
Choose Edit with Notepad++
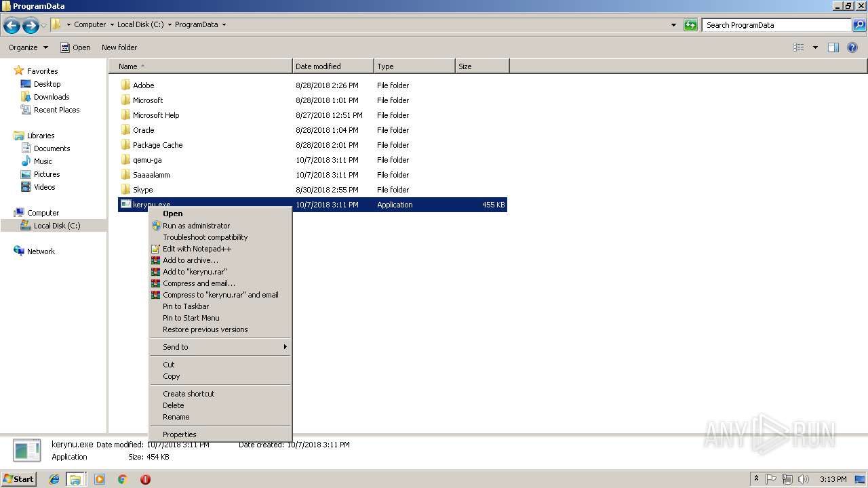(x=220, y=249)
